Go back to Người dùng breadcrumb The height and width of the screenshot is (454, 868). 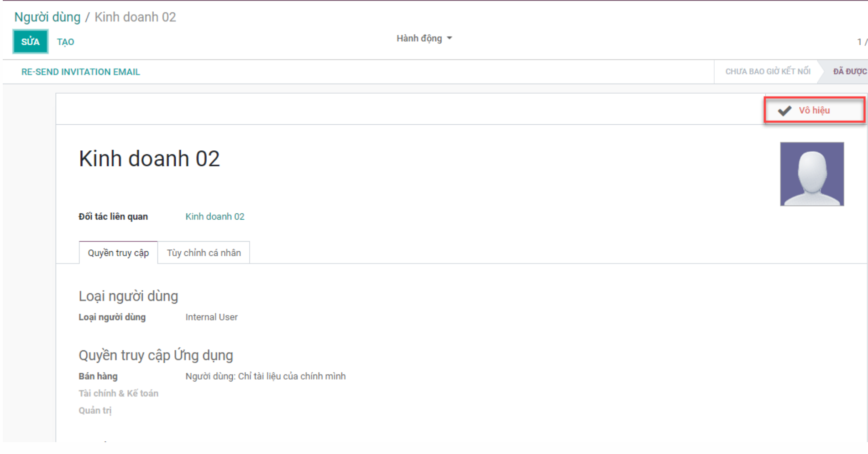tap(47, 17)
